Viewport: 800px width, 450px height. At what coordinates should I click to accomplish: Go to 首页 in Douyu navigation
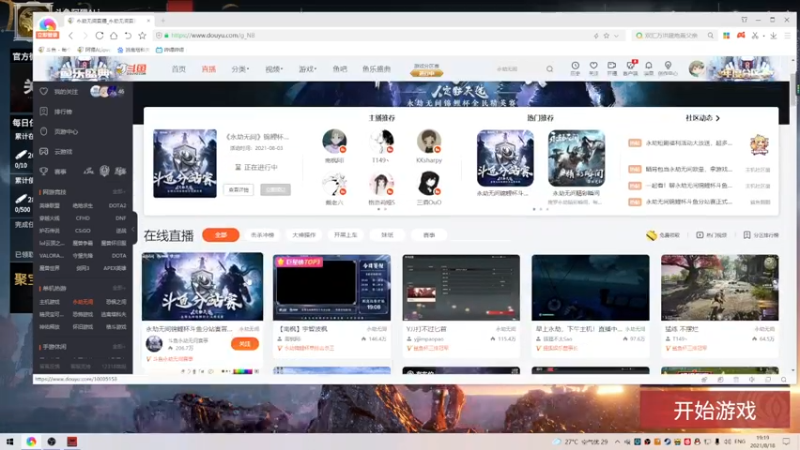(x=179, y=69)
